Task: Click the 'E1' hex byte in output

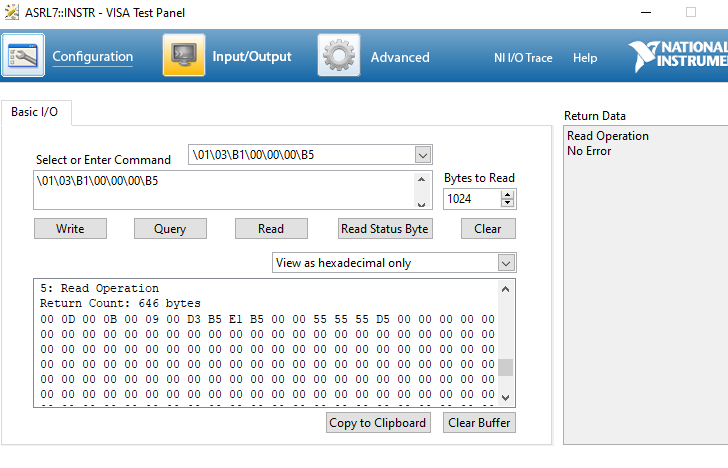Action: click(x=236, y=319)
